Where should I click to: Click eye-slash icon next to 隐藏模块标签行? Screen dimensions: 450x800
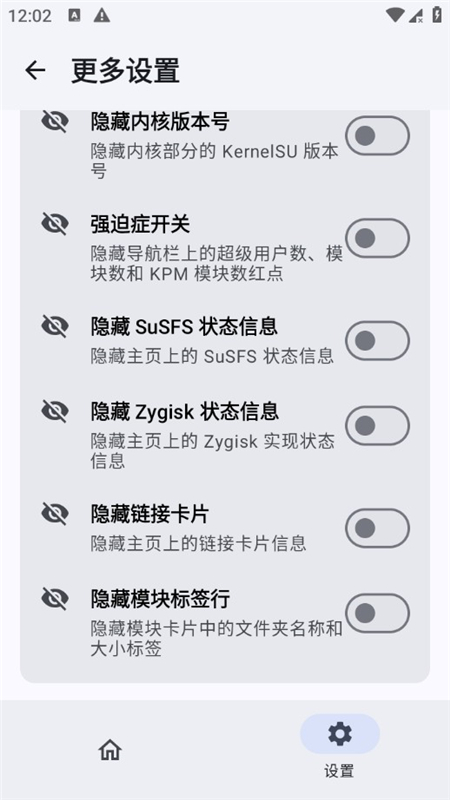55,598
